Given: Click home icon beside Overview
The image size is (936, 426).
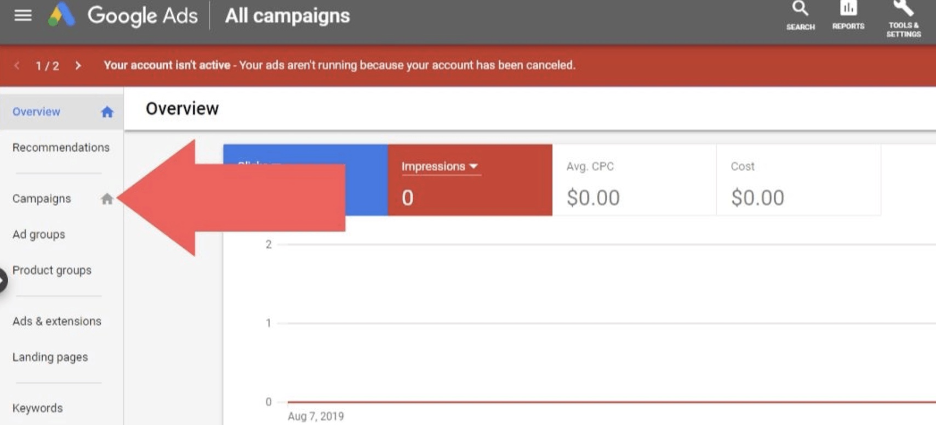Looking at the screenshot, I should [107, 112].
